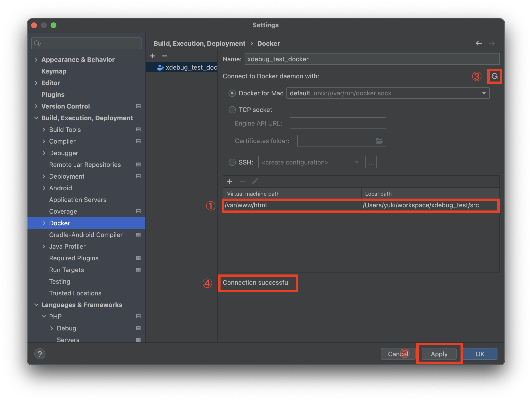532x401 pixels.
Task: Click the back navigation arrow
Action: coord(479,43)
